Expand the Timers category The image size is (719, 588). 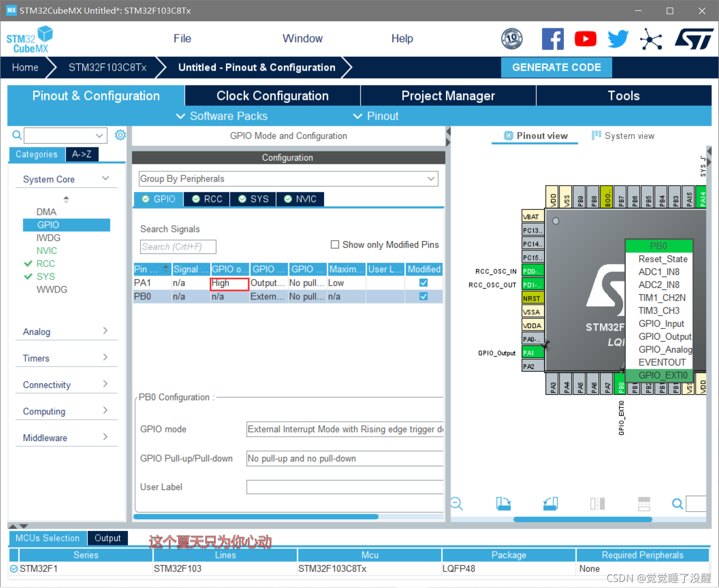click(x=105, y=358)
